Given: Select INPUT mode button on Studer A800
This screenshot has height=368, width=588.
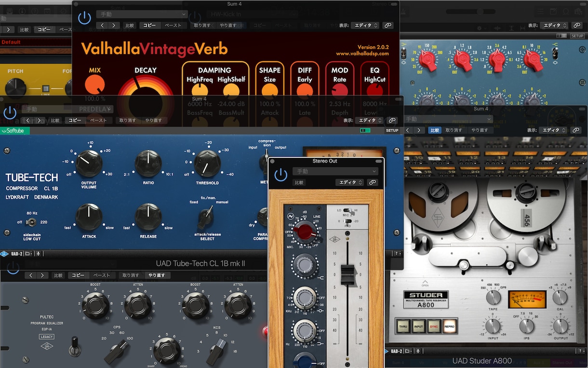Looking at the screenshot, I should 419,327.
